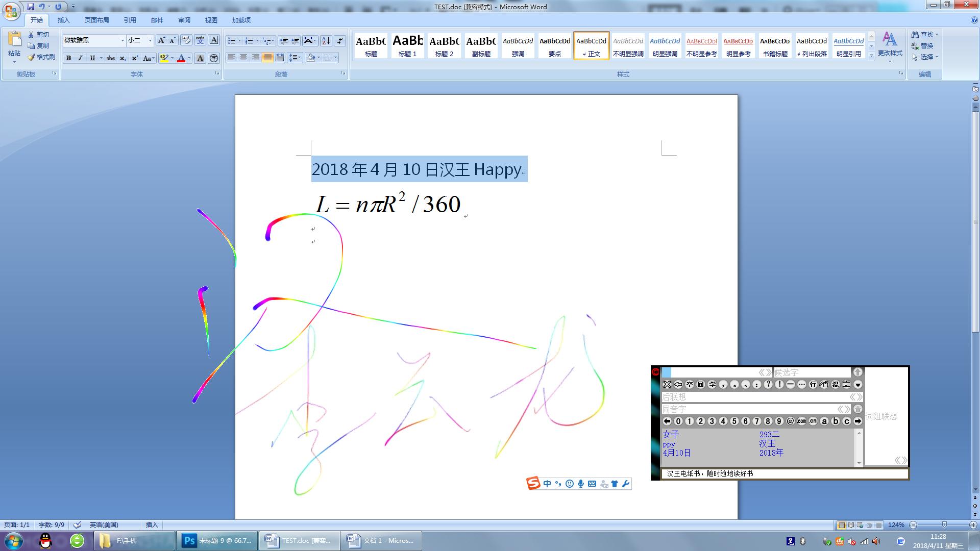Click the save icon in the quick access toolbar

pyautogui.click(x=31, y=7)
